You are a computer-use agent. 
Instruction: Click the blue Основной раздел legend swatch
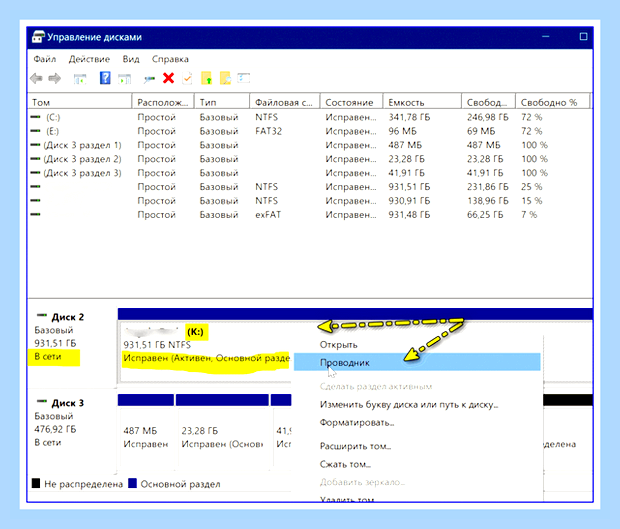[x=132, y=483]
